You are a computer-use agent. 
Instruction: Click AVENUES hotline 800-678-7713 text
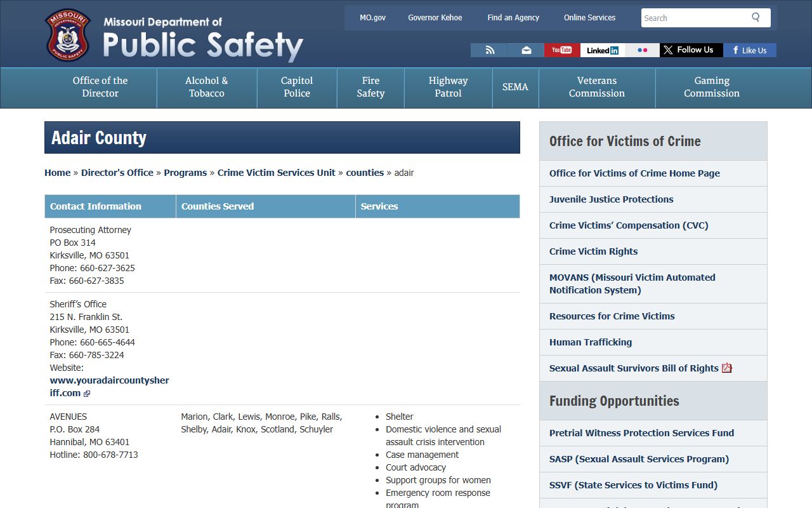pos(94,455)
